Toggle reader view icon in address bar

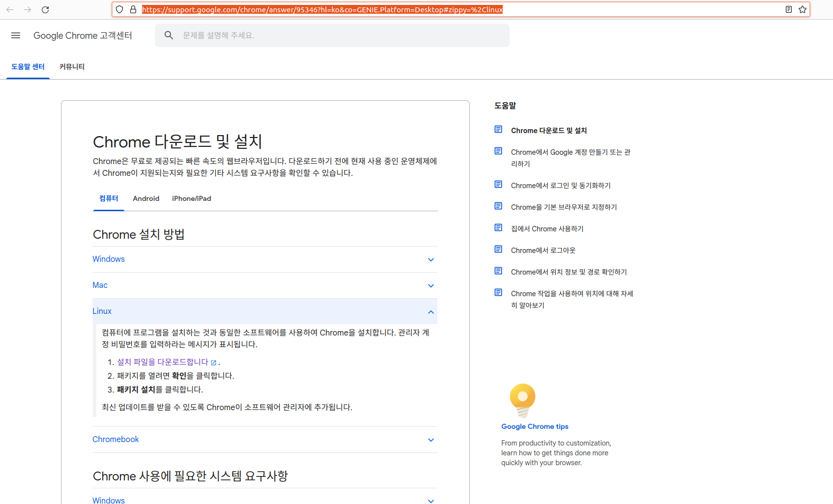[789, 9]
